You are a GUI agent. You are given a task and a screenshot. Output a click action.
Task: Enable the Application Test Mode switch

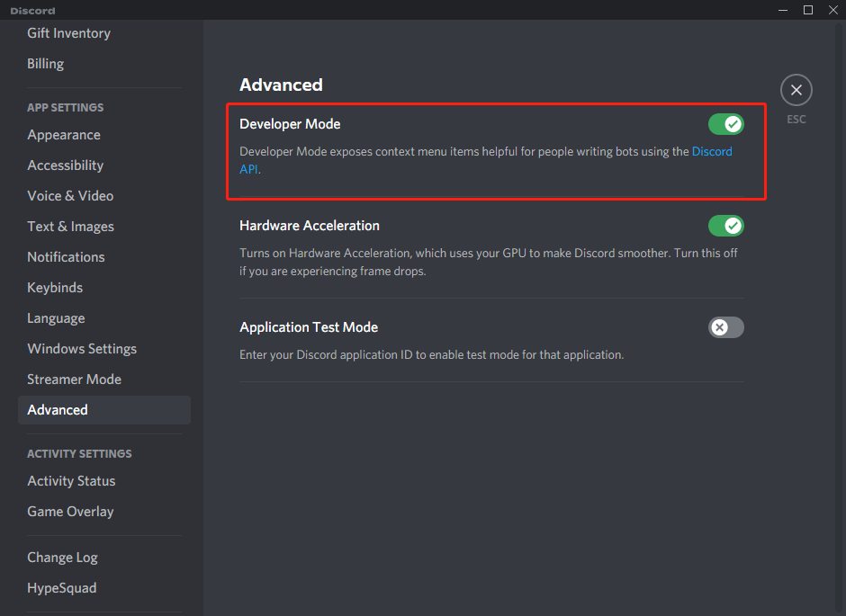[x=725, y=327]
